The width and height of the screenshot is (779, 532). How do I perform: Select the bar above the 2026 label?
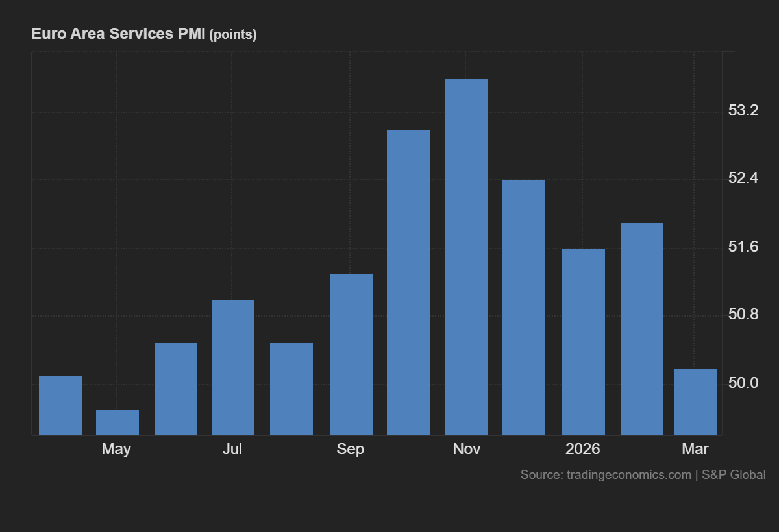[x=583, y=341]
